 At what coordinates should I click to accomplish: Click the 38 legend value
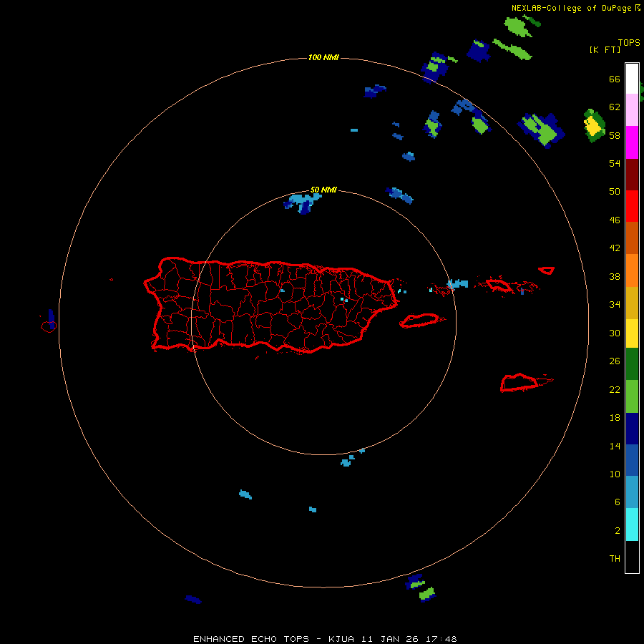[615, 276]
